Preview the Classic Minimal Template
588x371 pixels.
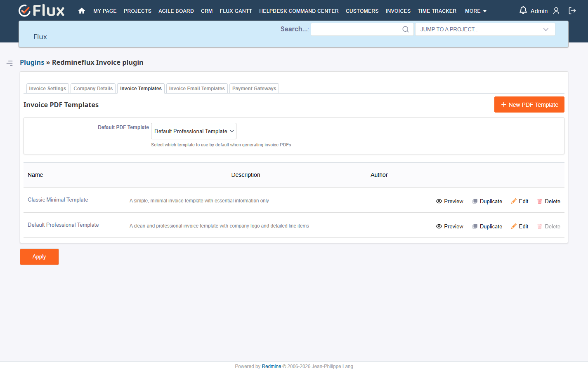450,201
